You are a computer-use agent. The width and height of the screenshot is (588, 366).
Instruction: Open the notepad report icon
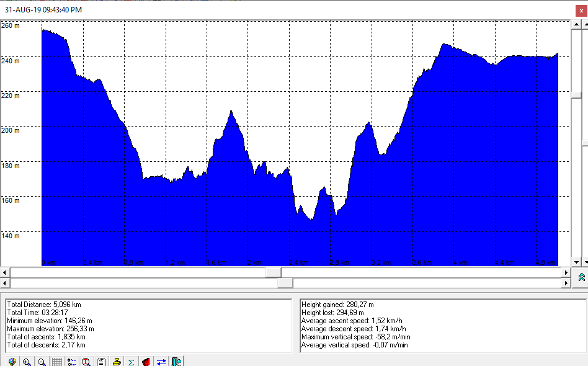[x=101, y=361]
